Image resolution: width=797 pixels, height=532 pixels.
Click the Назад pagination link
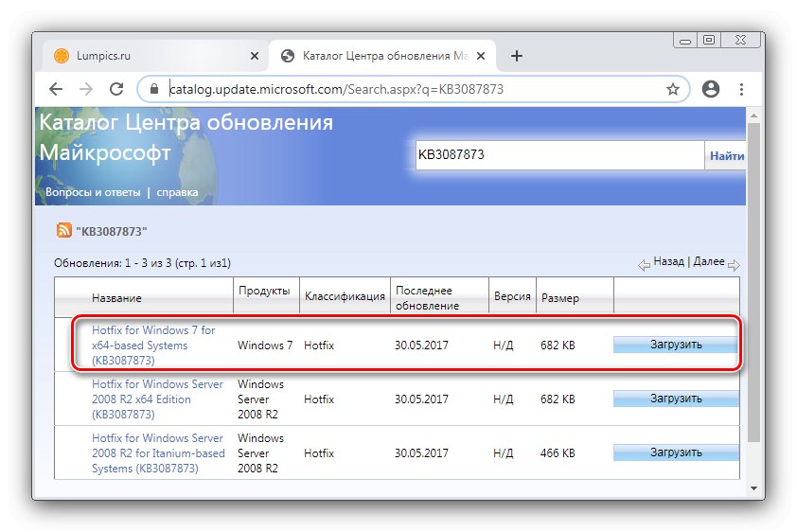click(668, 261)
